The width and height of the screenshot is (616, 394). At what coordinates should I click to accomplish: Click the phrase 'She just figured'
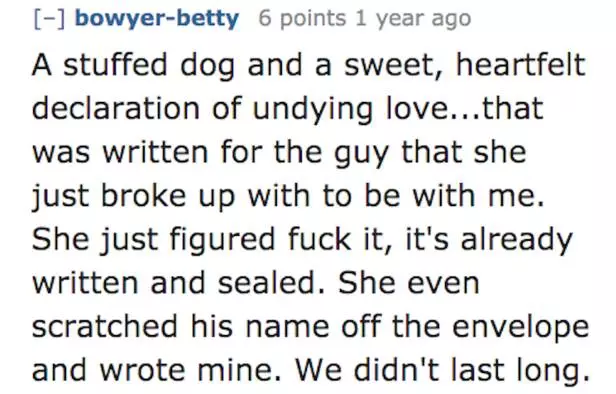[x=153, y=240]
